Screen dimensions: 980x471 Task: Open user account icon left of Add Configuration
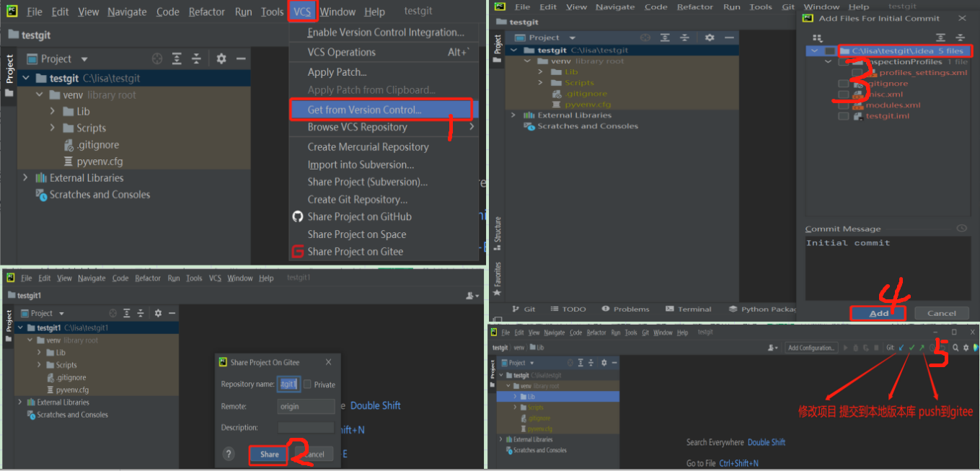(774, 348)
